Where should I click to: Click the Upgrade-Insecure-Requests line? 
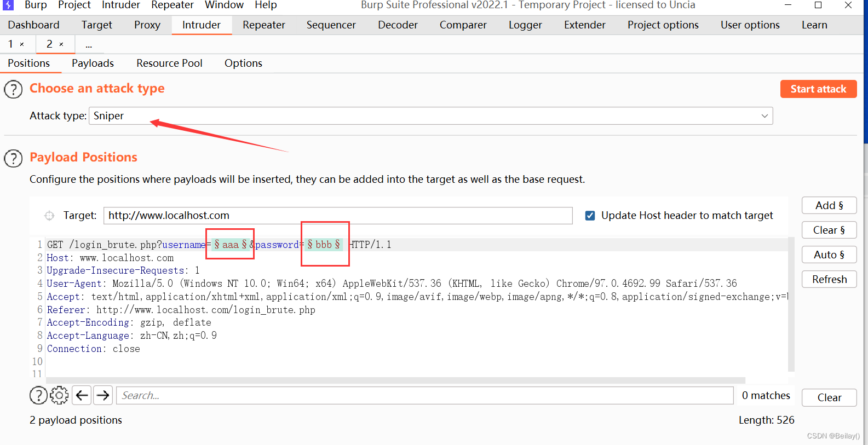[x=123, y=270]
